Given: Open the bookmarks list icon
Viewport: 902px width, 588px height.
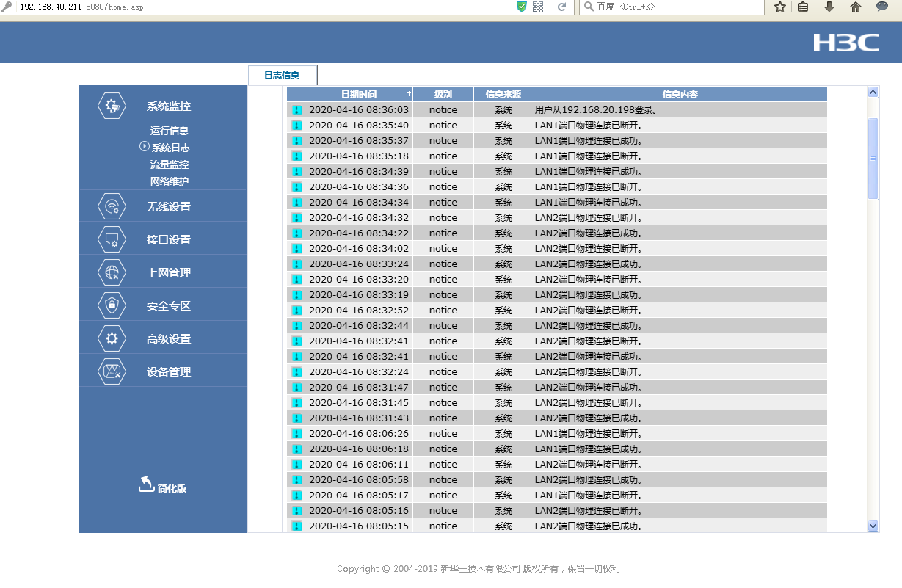Looking at the screenshot, I should click(x=803, y=7).
